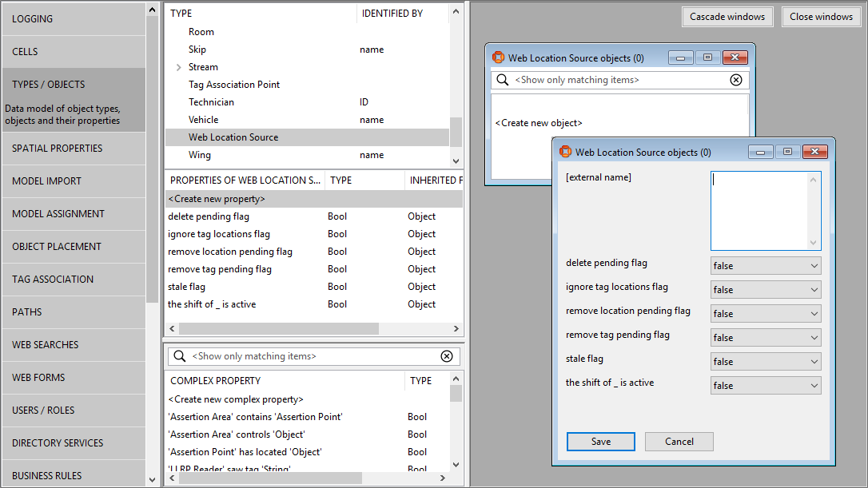Open the PATHS section
Viewport: 868px width, 488px height.
[74, 311]
